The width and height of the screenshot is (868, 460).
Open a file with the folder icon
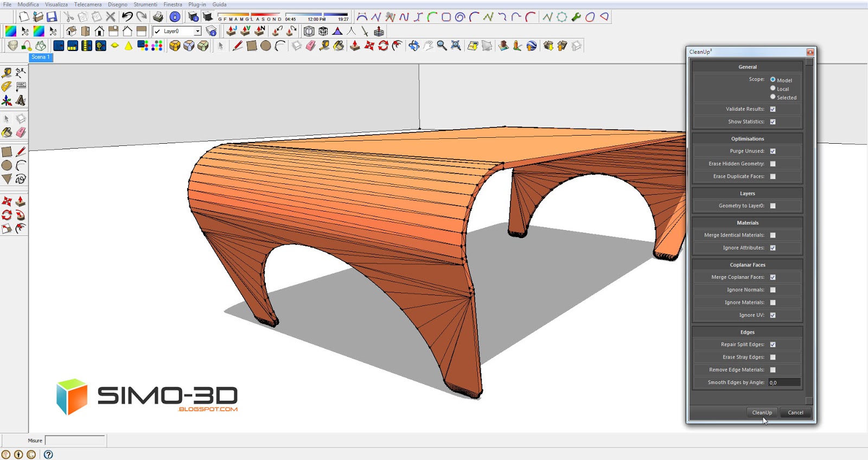pyautogui.click(x=37, y=17)
